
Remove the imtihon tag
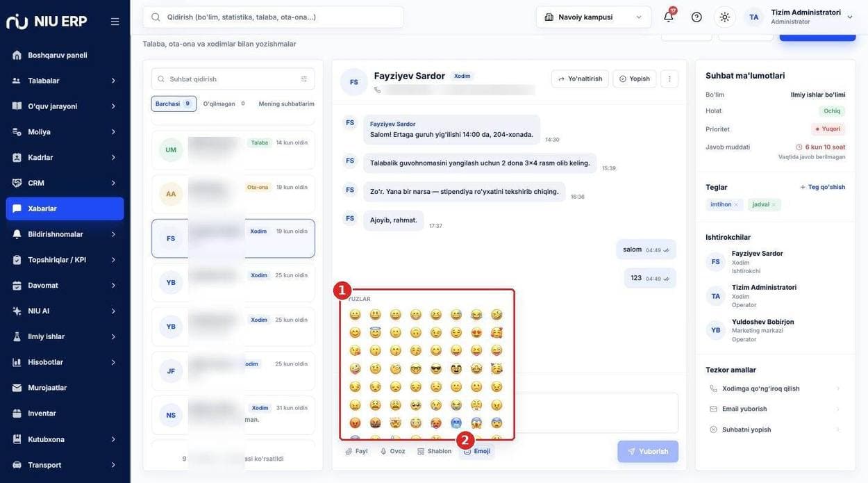pyautogui.click(x=736, y=204)
